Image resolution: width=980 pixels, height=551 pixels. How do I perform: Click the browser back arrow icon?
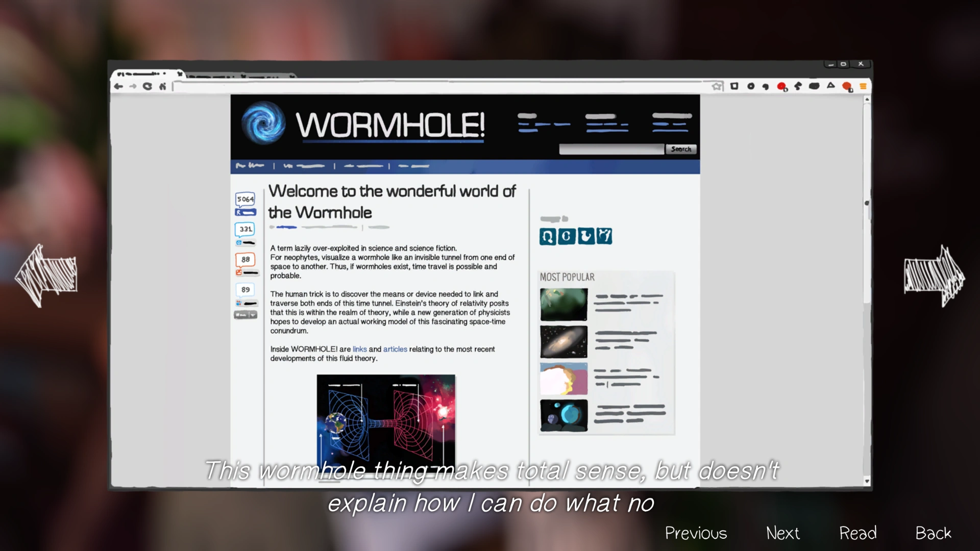click(x=118, y=86)
